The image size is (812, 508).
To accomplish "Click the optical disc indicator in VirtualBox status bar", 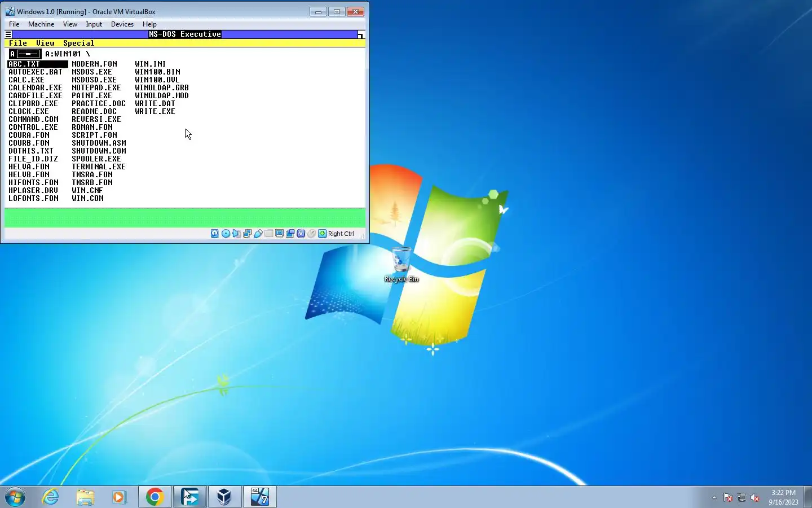I will [x=226, y=234].
